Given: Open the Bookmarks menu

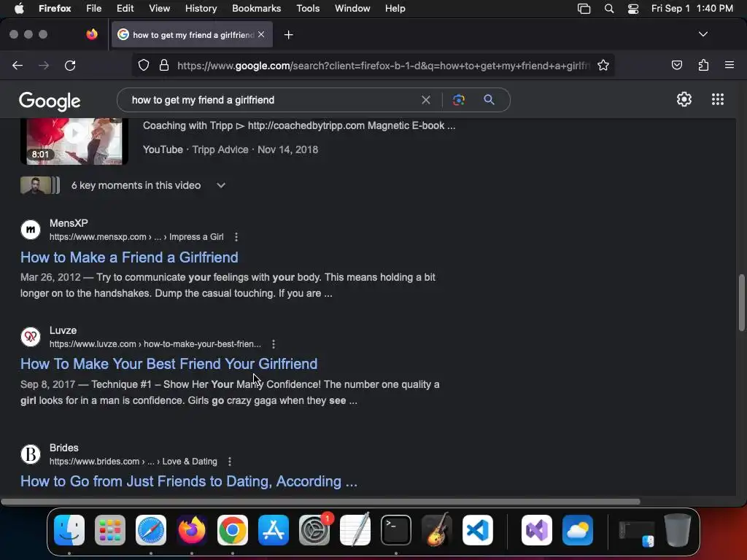Looking at the screenshot, I should 256,9.
